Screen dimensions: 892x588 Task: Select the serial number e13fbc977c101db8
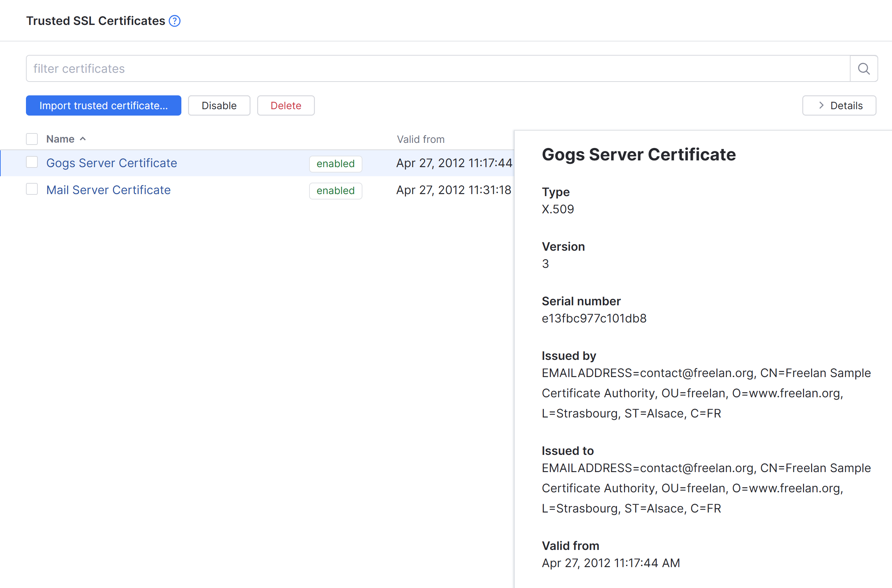[594, 318]
